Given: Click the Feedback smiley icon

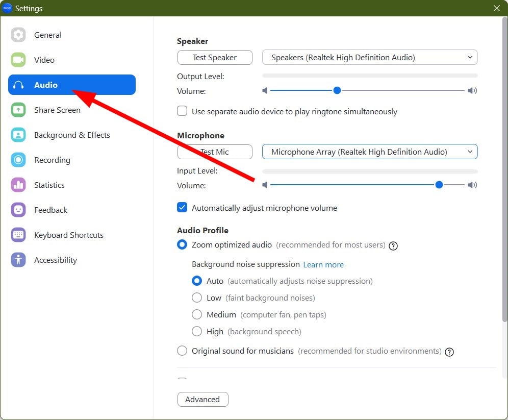Looking at the screenshot, I should click(x=18, y=210).
